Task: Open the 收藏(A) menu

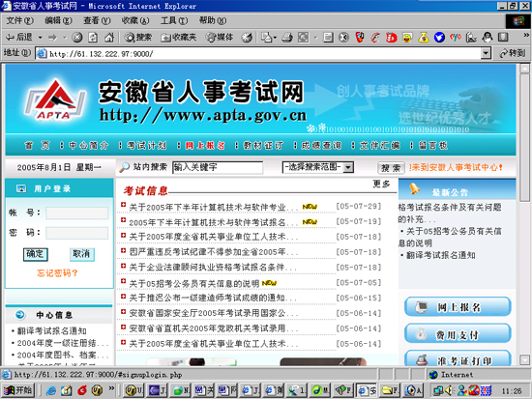Action: 135,20
